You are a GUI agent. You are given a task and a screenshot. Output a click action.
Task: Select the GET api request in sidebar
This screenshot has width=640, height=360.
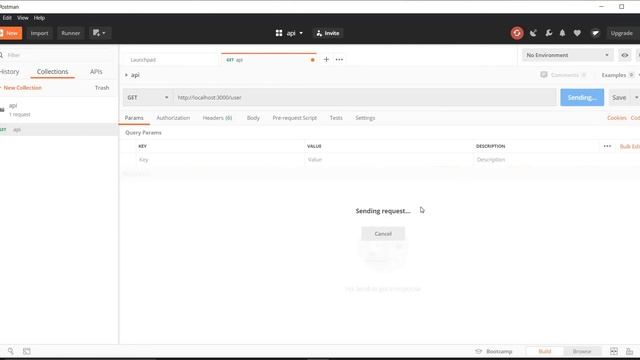[x=59, y=130]
